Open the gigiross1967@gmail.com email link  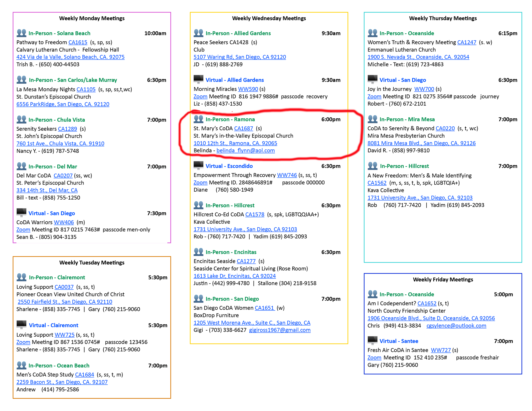point(279,330)
